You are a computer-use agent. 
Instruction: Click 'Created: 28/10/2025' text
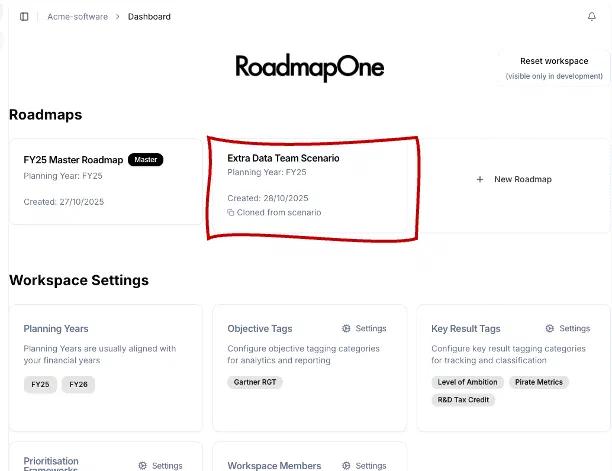click(x=268, y=198)
